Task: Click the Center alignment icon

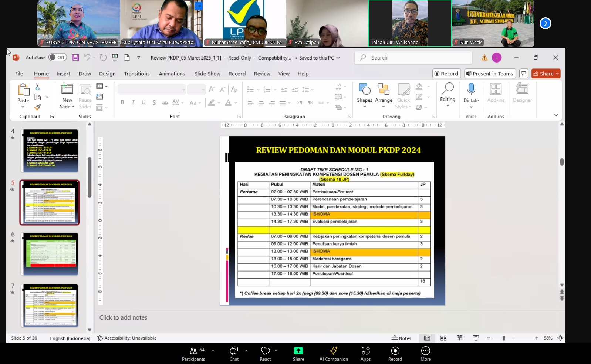Action: [x=261, y=102]
